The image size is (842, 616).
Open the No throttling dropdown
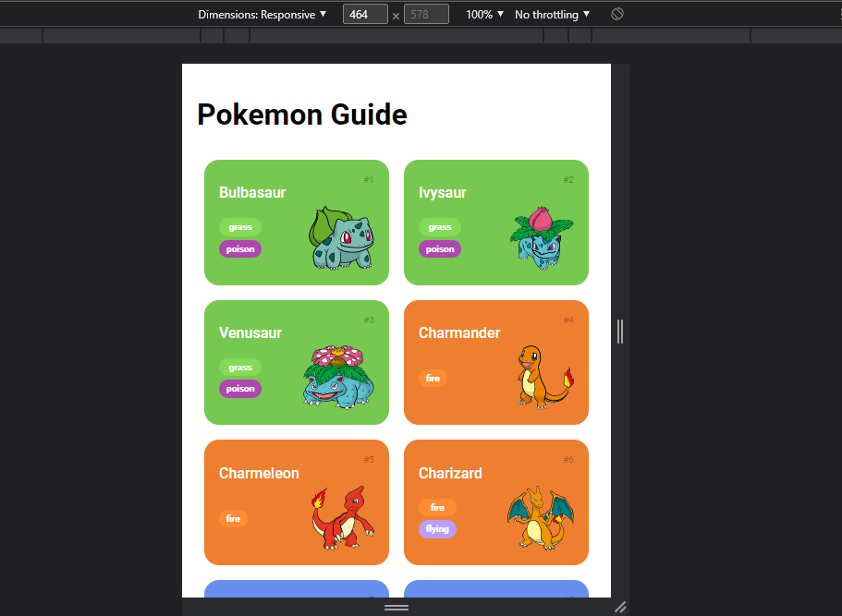(x=551, y=14)
